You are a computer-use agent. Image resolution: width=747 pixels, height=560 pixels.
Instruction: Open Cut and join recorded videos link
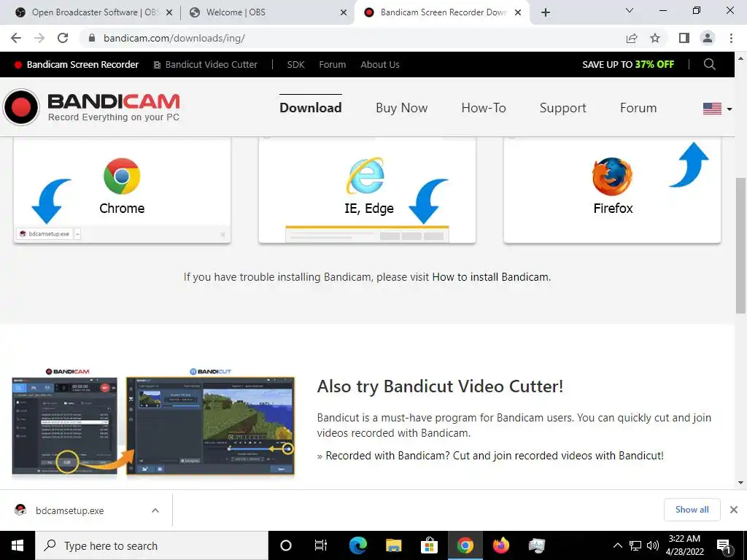(x=495, y=456)
